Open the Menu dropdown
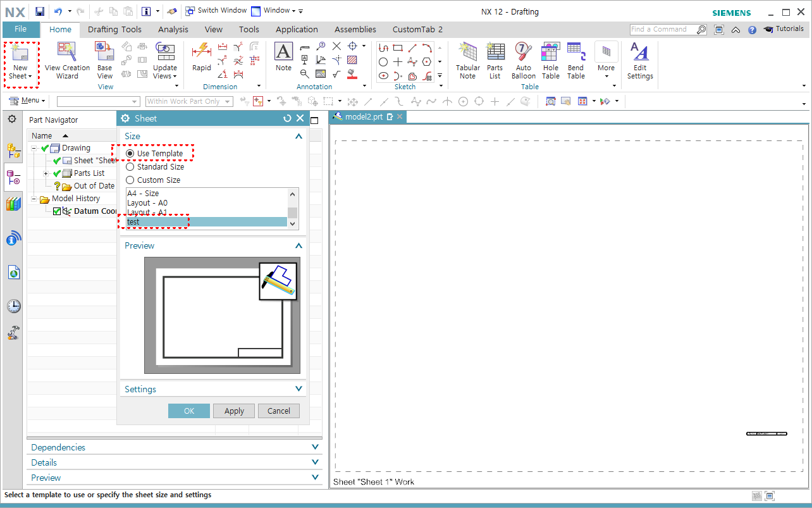812x508 pixels. coord(26,100)
